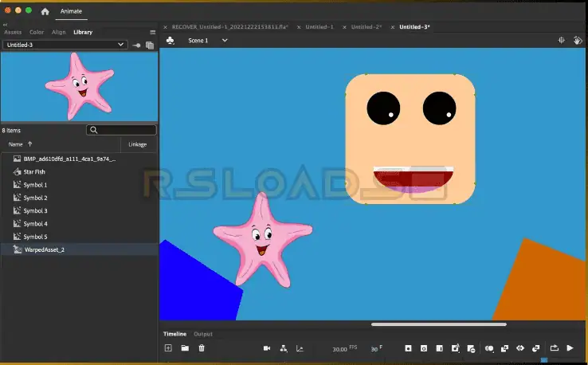
Task: Delete layer using the trash icon
Action: click(202, 348)
